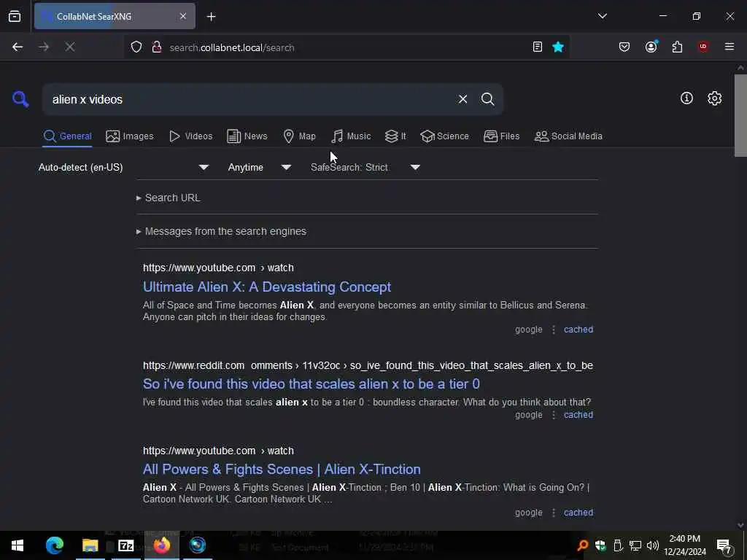
Task: Open SearXNG preferences gear
Action: tap(714, 98)
